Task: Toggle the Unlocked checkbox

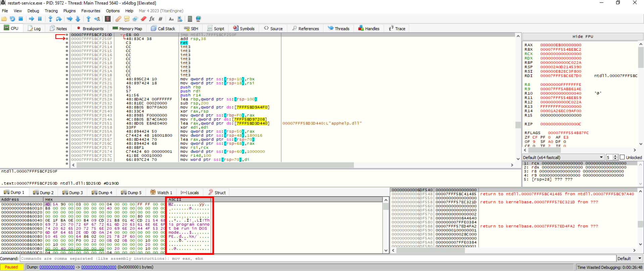Action: click(622, 157)
